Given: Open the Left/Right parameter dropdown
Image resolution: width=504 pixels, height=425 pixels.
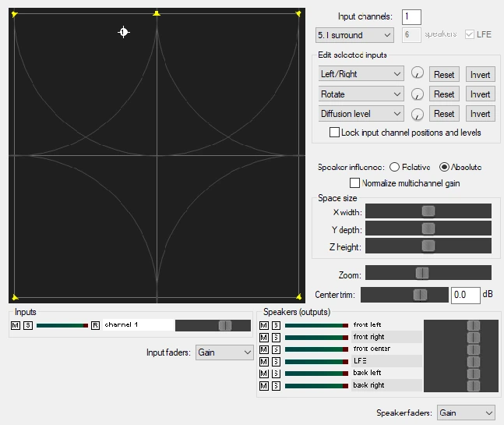Looking at the screenshot, I should [x=361, y=74].
